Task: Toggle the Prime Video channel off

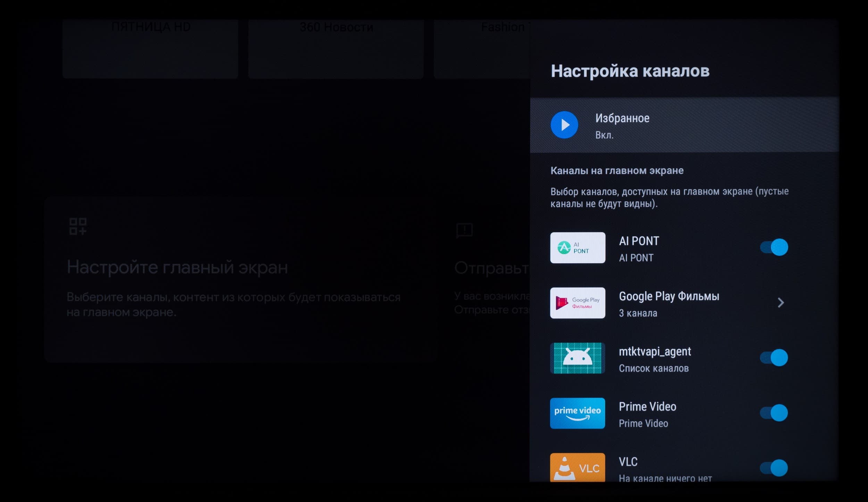Action: click(774, 413)
